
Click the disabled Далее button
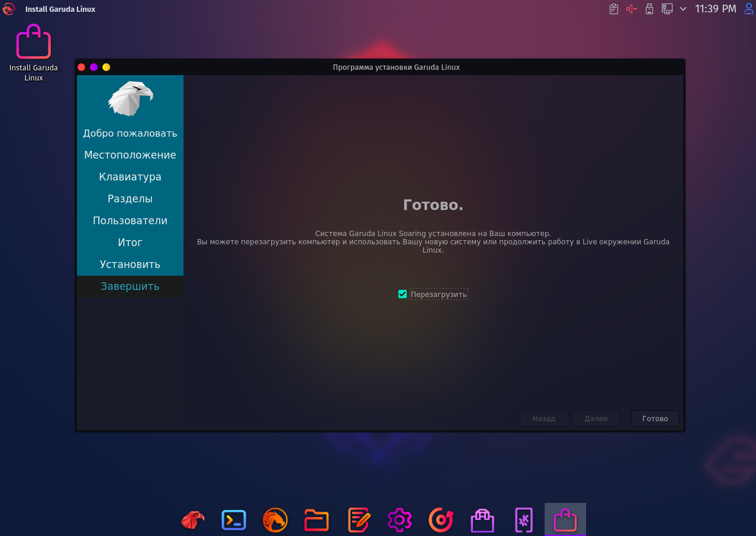pyautogui.click(x=596, y=418)
